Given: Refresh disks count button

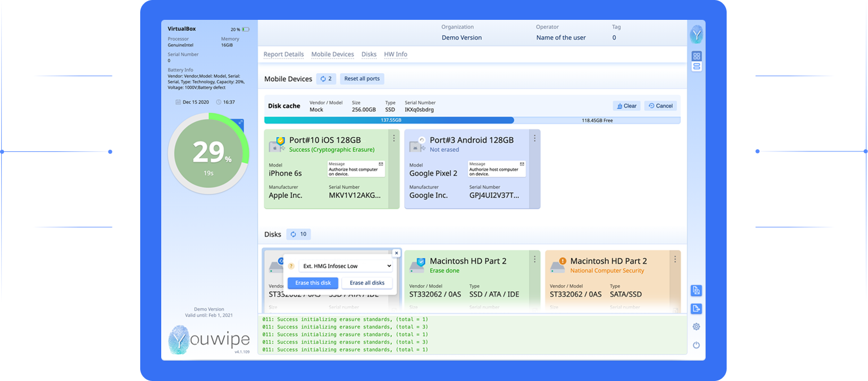Looking at the screenshot, I should tap(299, 234).
